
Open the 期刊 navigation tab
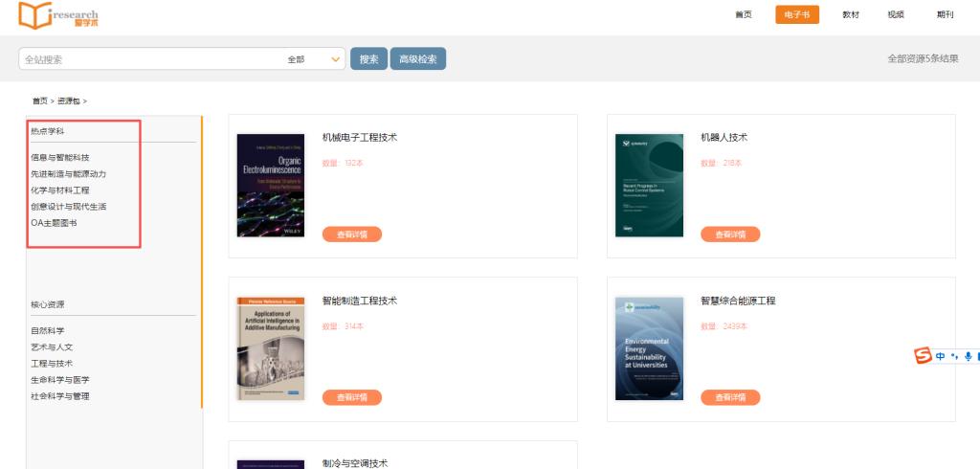coord(945,15)
